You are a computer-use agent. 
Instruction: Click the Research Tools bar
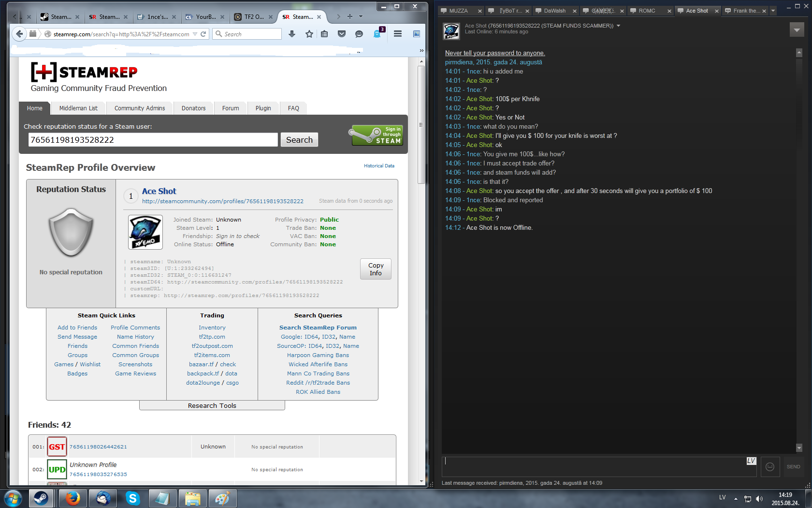(212, 405)
